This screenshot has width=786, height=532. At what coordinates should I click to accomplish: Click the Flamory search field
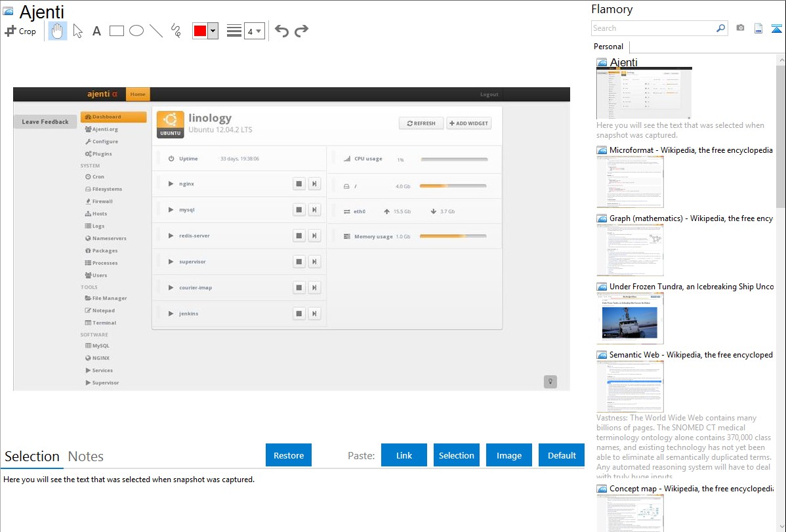pyautogui.click(x=653, y=28)
